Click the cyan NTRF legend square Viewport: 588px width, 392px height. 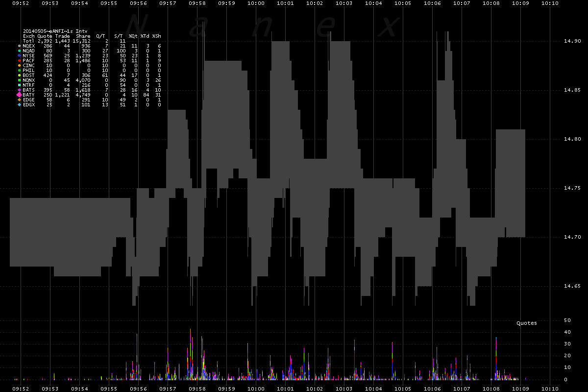[x=19, y=85]
